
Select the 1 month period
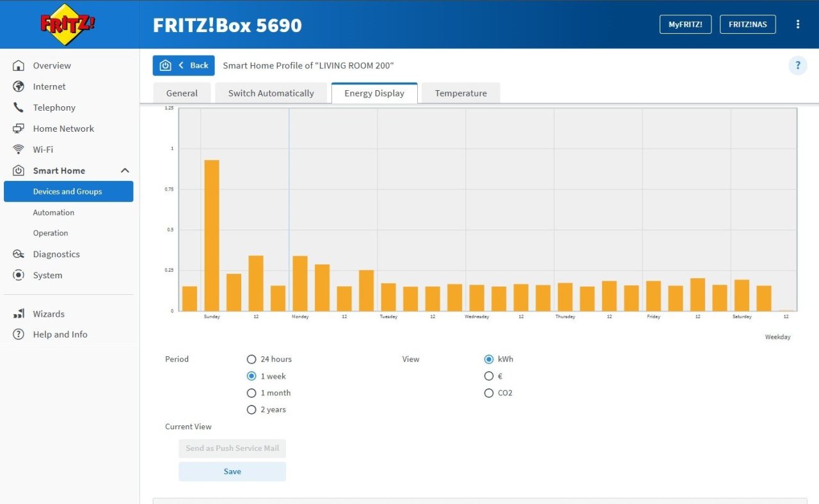pos(251,393)
